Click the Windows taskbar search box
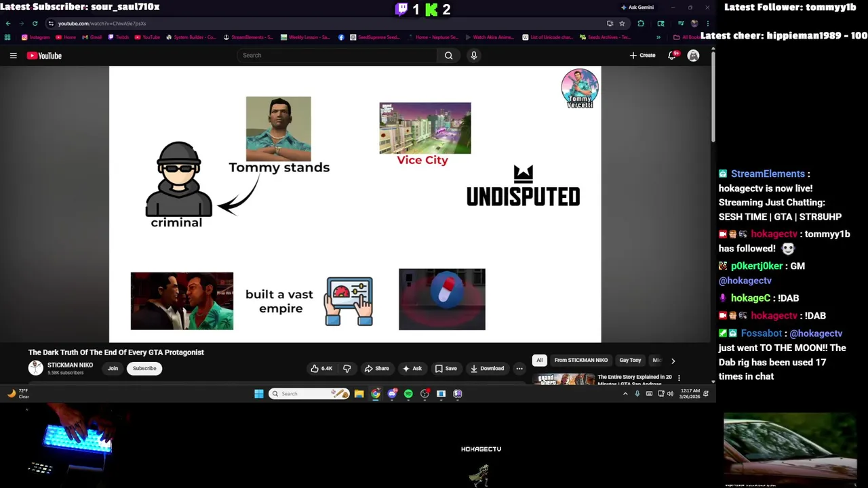This screenshot has height=488, width=868. (x=309, y=394)
